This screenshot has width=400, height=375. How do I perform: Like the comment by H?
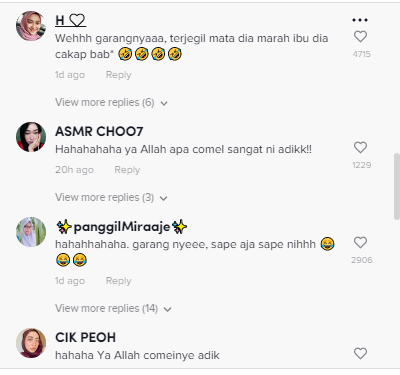click(360, 37)
